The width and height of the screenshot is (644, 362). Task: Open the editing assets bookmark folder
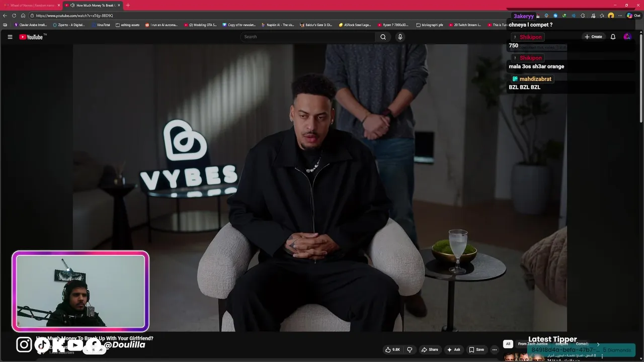(127, 25)
